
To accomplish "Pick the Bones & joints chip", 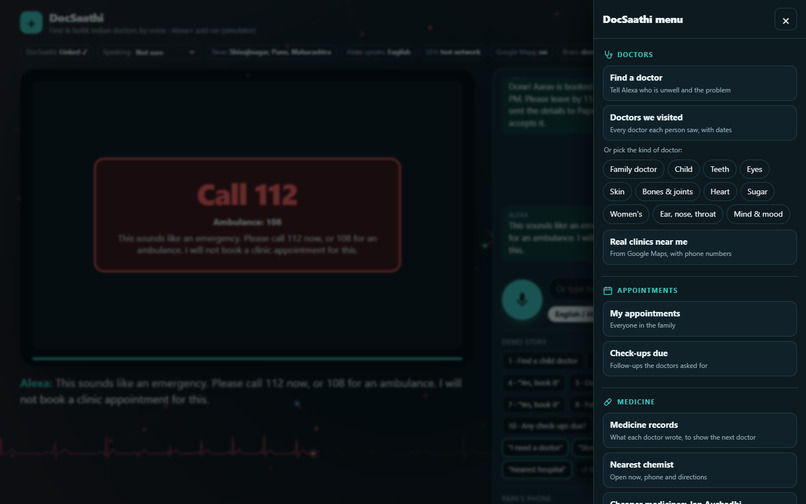I will click(x=667, y=192).
